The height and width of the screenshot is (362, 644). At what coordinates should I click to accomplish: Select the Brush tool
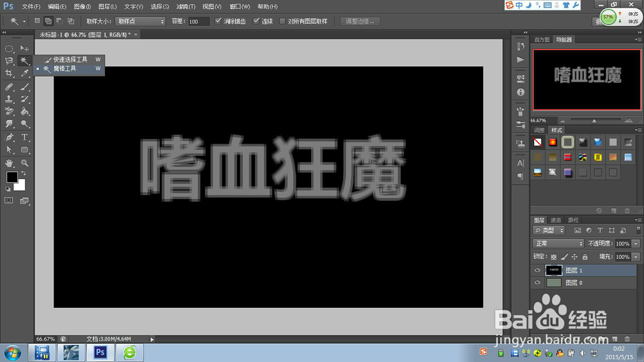pyautogui.click(x=24, y=87)
